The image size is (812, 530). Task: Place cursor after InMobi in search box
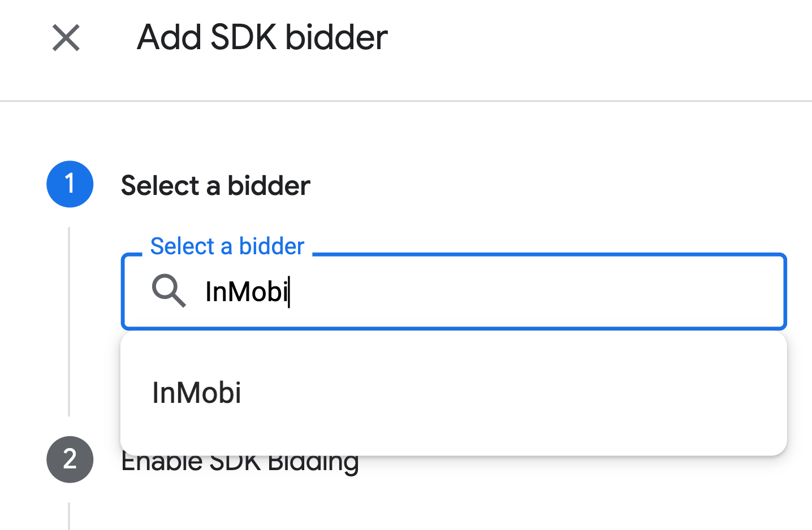(290, 292)
